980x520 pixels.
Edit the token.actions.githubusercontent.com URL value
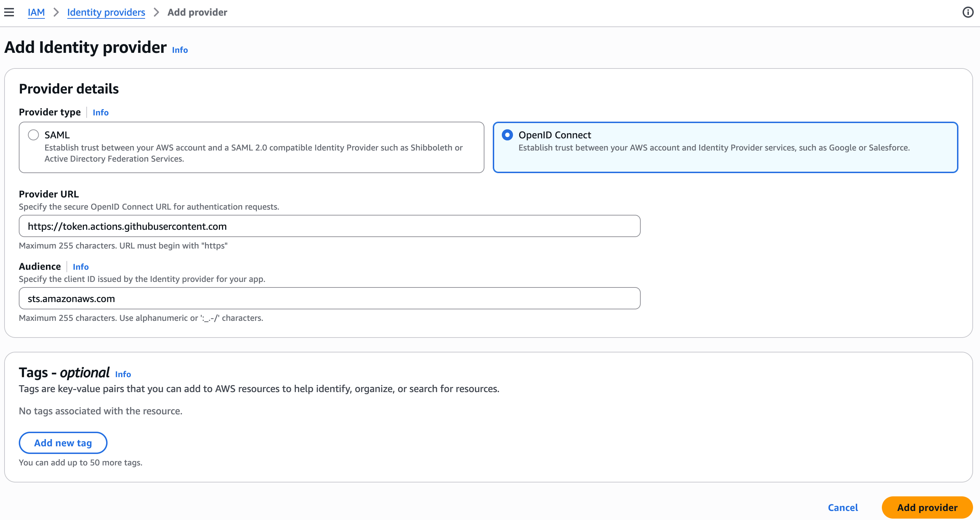point(127,226)
